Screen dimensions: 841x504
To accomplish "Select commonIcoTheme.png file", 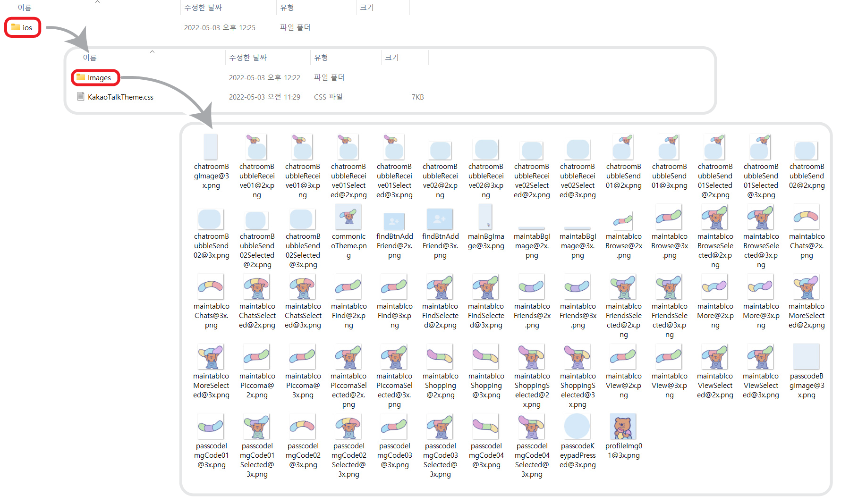I will (348, 232).
